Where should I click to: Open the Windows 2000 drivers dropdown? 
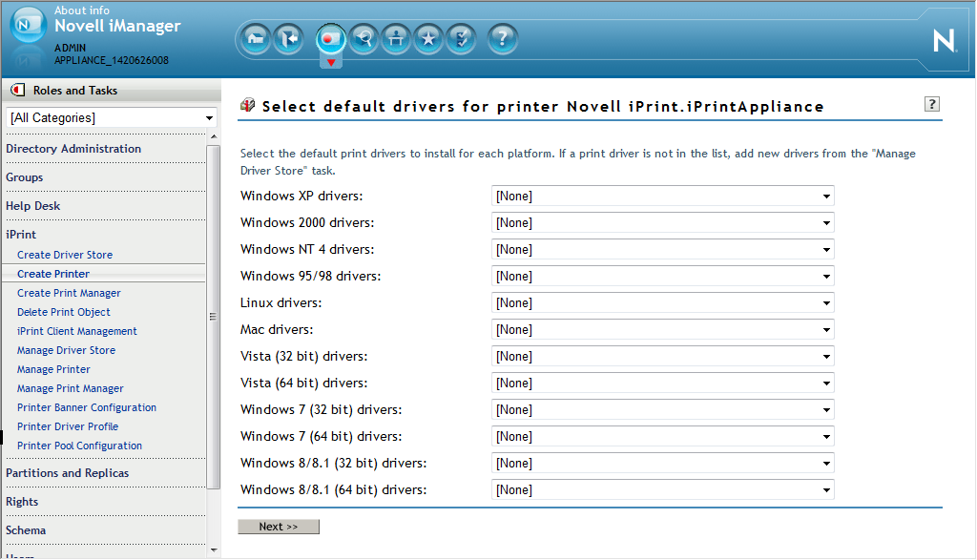point(662,223)
